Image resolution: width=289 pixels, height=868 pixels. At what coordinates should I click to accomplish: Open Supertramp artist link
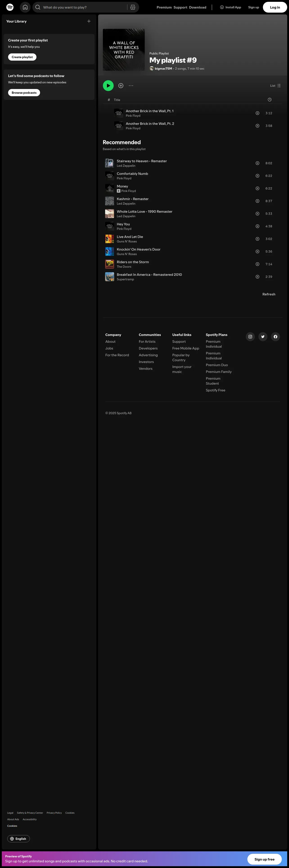pyautogui.click(x=125, y=279)
